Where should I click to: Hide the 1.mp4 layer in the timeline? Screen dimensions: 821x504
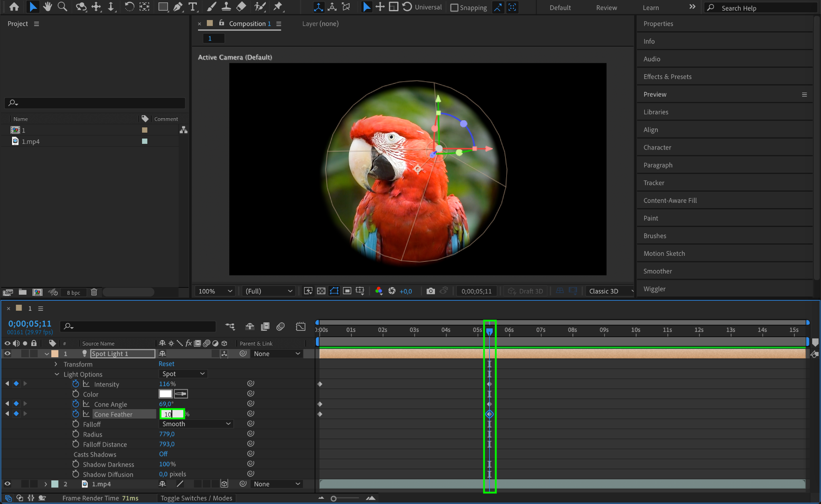click(7, 484)
